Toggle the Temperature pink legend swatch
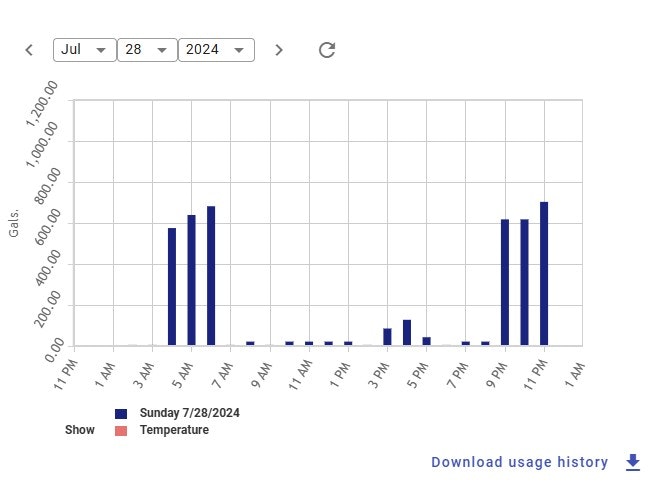657x489 pixels. [x=121, y=430]
